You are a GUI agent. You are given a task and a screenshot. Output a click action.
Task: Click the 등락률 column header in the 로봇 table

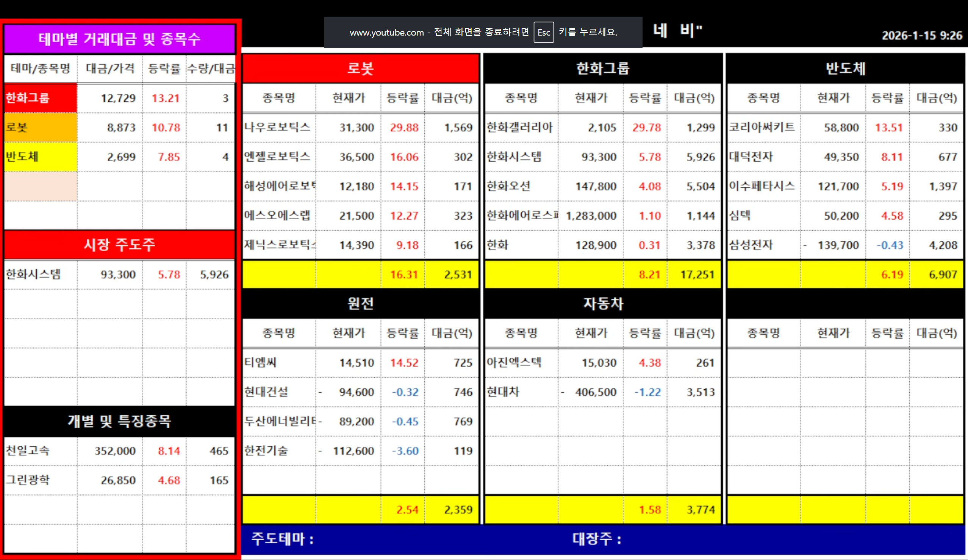[x=402, y=98]
